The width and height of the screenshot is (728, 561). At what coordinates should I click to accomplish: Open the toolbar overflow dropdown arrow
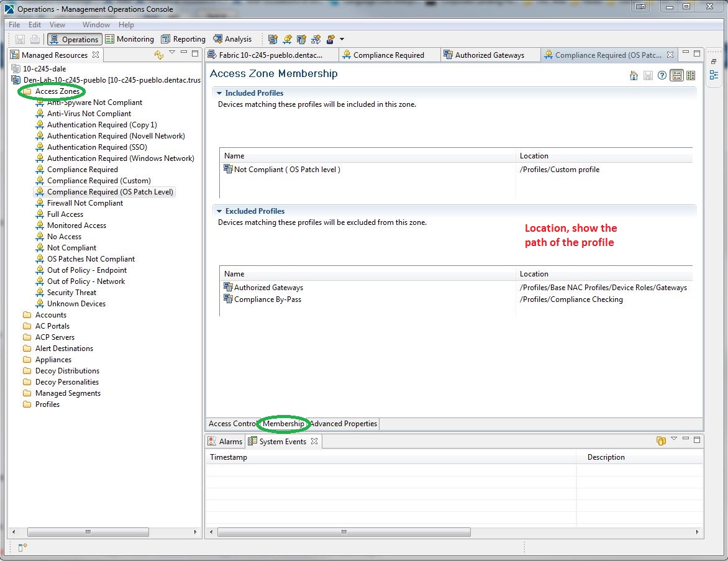[x=342, y=39]
